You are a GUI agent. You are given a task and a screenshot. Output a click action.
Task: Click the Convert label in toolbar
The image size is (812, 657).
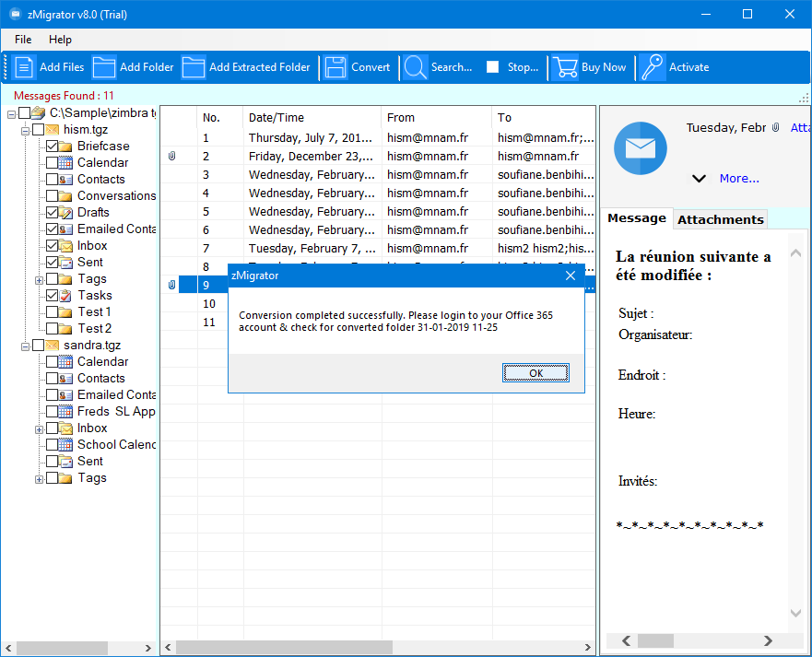[371, 67]
